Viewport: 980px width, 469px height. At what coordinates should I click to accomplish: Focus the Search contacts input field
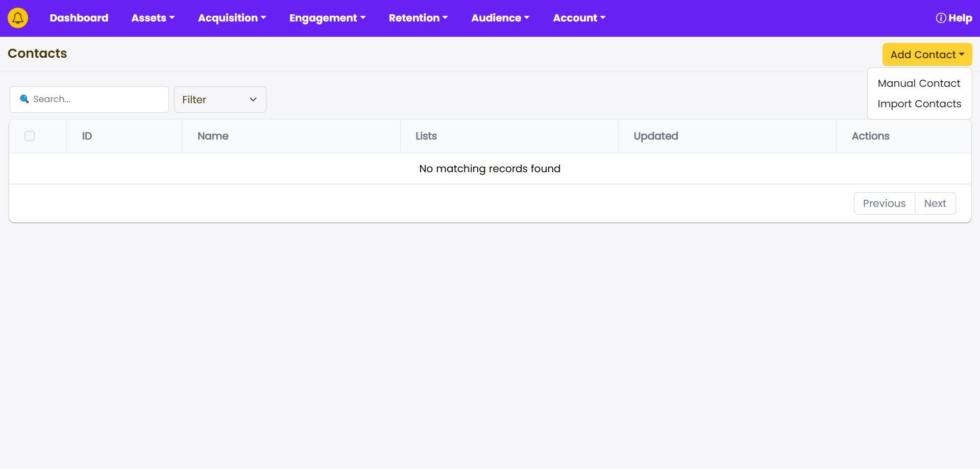click(x=97, y=99)
